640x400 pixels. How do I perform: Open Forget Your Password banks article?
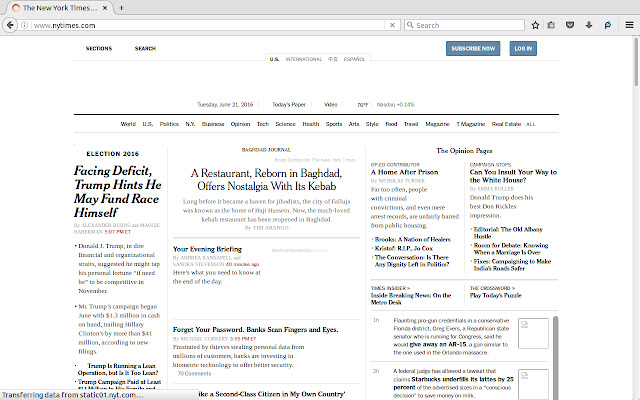pos(256,330)
